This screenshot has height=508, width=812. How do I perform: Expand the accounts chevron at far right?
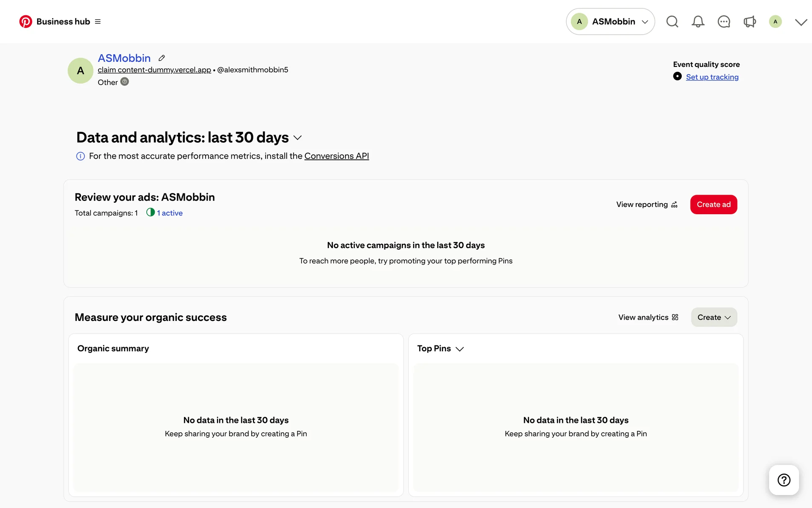point(801,22)
